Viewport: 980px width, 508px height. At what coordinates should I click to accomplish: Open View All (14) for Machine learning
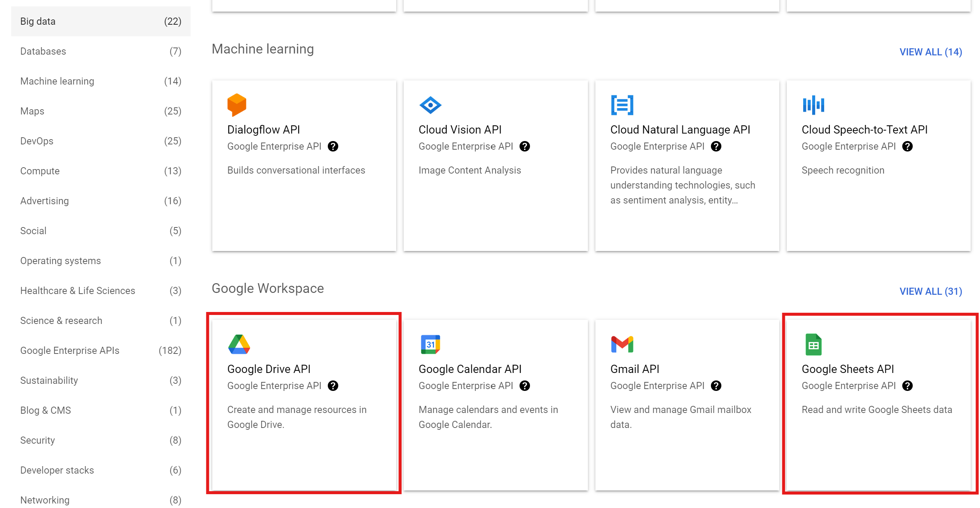tap(930, 52)
